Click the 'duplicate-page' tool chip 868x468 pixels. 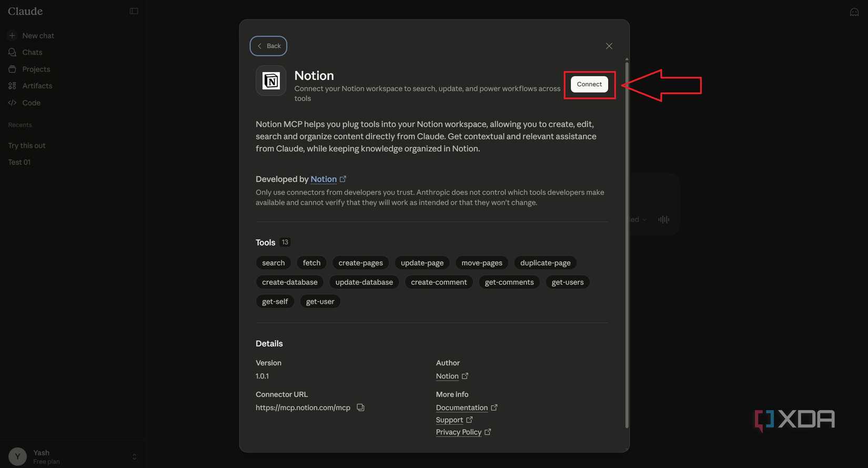[546, 263]
